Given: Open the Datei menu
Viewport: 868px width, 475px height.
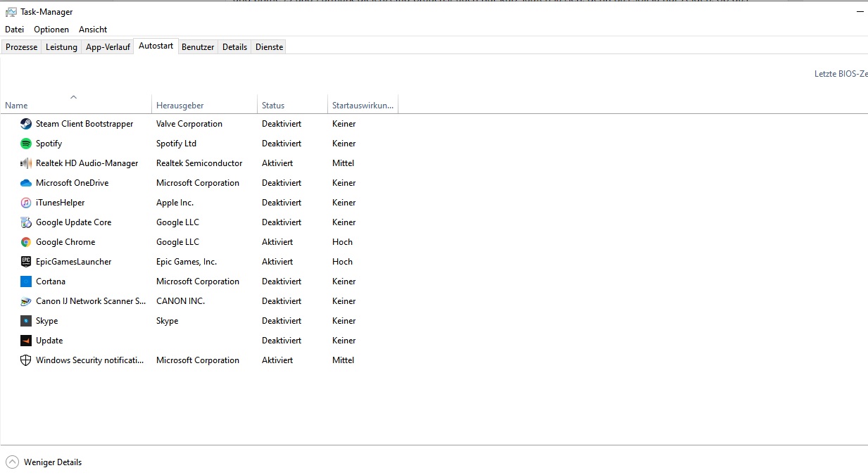Looking at the screenshot, I should tap(14, 30).
